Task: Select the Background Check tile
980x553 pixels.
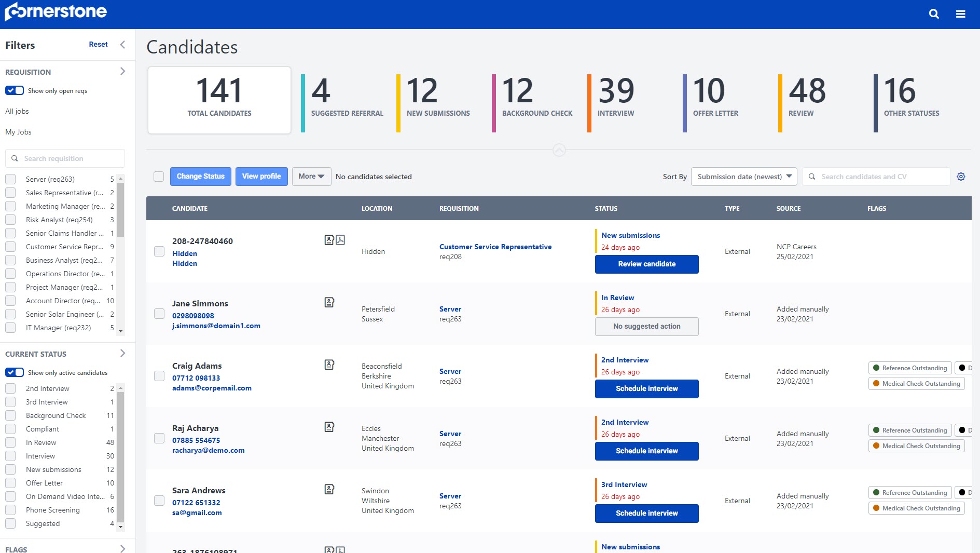Action: point(534,103)
